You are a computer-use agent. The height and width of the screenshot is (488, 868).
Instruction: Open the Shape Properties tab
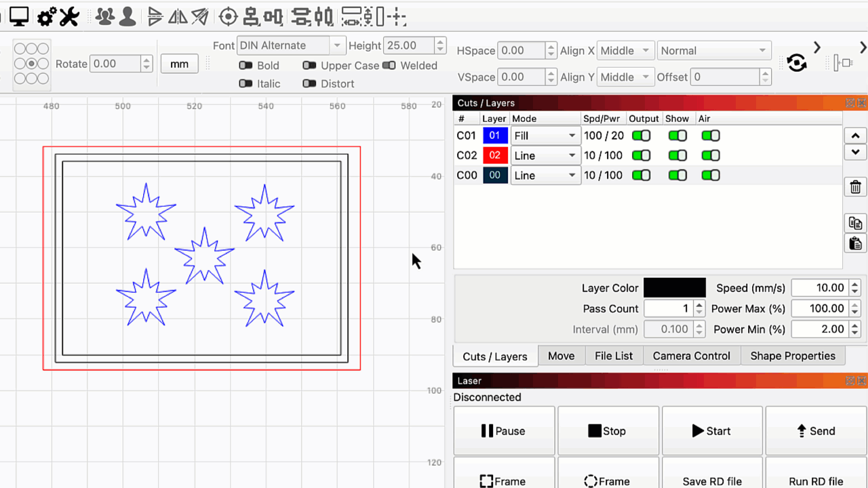point(792,356)
